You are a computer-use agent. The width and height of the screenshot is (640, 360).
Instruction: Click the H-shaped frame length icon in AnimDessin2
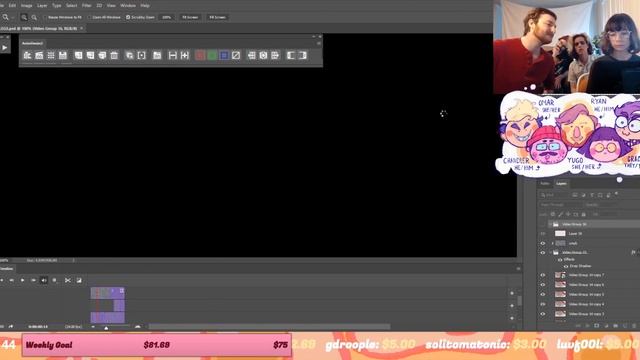(173, 56)
